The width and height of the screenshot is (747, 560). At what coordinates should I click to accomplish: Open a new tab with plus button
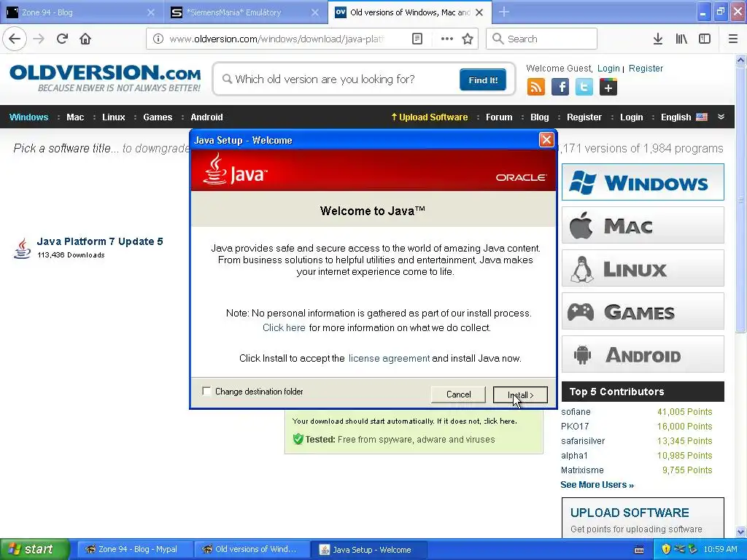pos(504,12)
